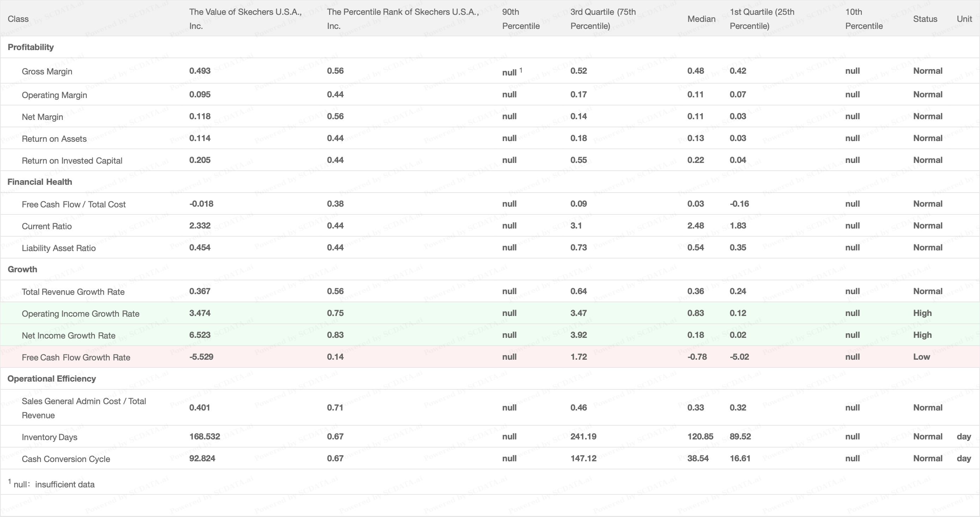Select the Operating Margin value 0.095
The image size is (980, 517).
(200, 95)
